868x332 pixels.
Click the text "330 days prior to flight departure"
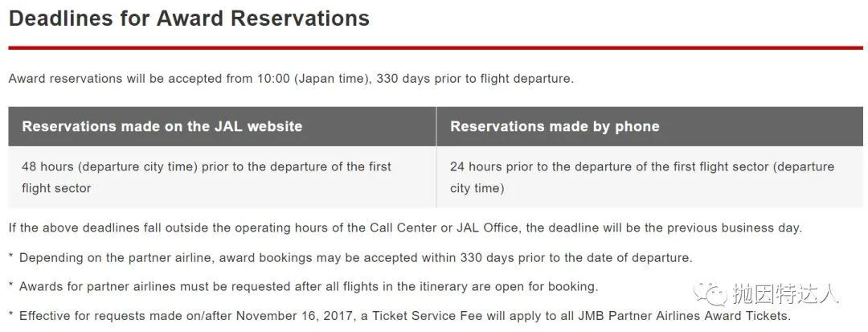click(474, 79)
